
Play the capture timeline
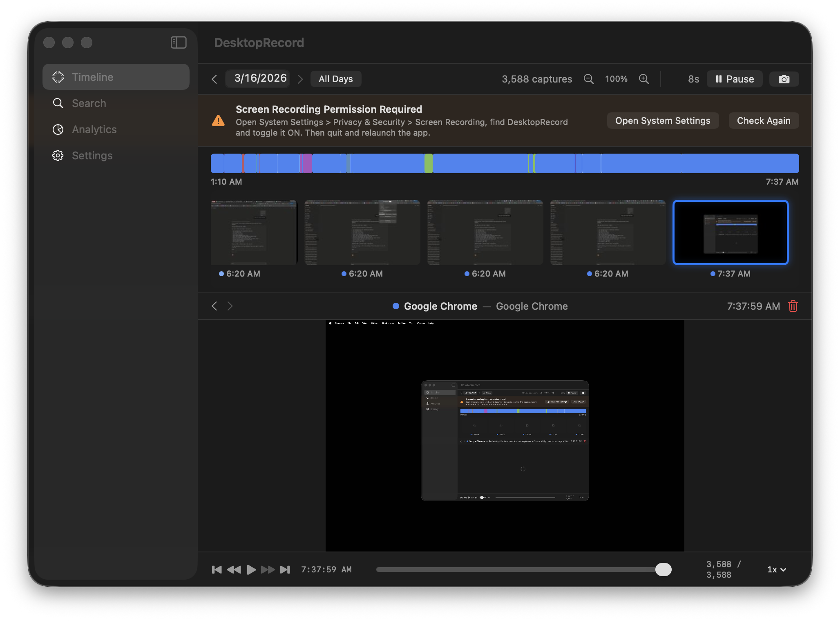[251, 570]
